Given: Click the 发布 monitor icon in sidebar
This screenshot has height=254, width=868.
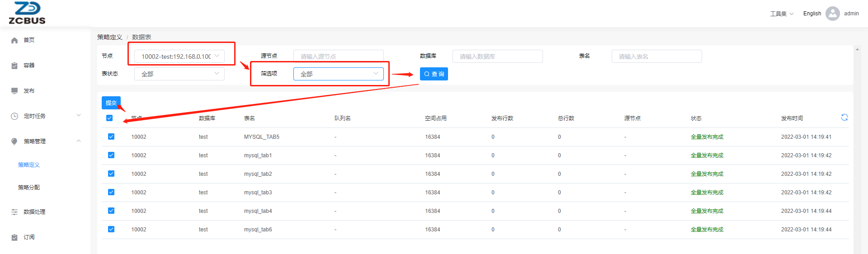Looking at the screenshot, I should (x=14, y=91).
